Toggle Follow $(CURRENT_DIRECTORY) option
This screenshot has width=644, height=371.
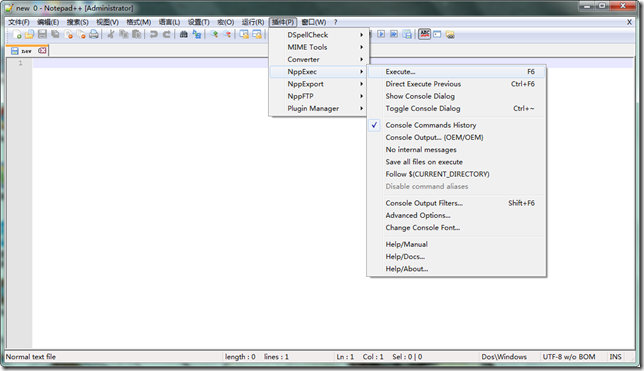457,174
